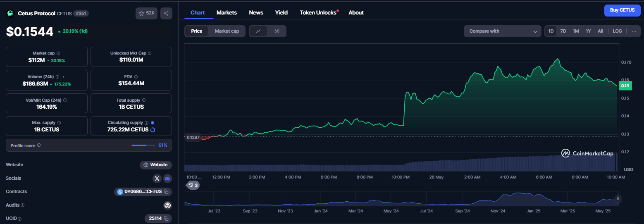
Task: Click the 61% profile score value
Action: coord(163,145)
